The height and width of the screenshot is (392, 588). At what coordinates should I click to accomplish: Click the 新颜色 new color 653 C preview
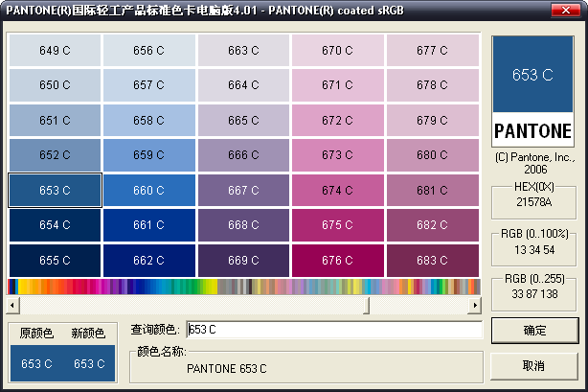coord(89,363)
